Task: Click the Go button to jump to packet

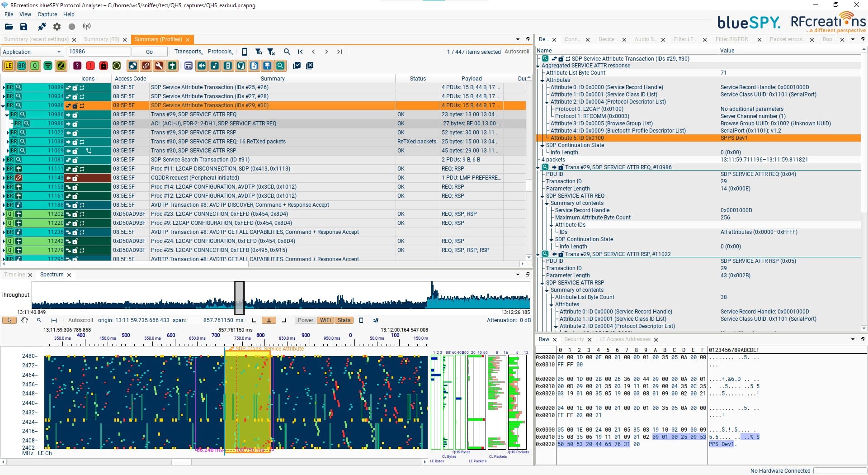Action: 149,52
